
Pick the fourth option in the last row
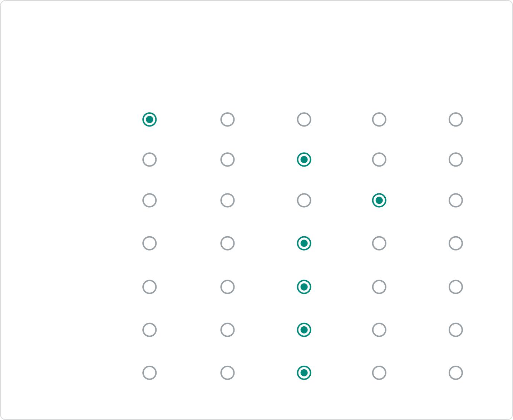(379, 373)
